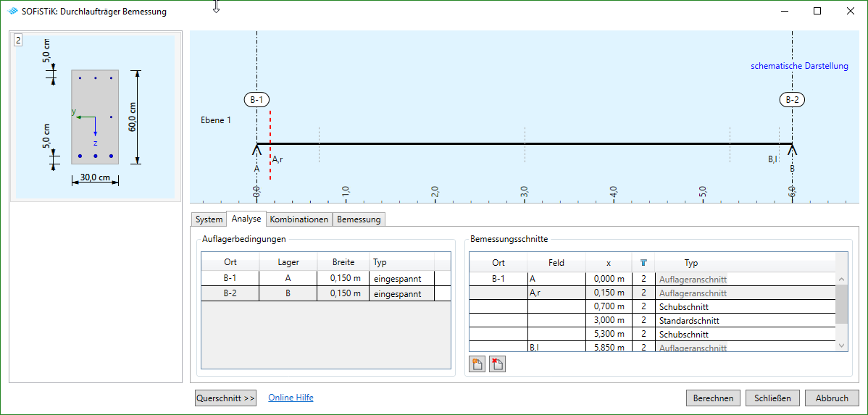868x415 pixels.
Task: Switch to the System tab
Action: tap(209, 219)
